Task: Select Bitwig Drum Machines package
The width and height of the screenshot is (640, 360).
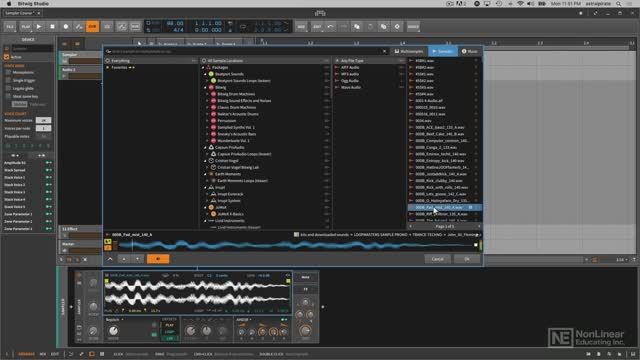Action: click(x=236, y=94)
